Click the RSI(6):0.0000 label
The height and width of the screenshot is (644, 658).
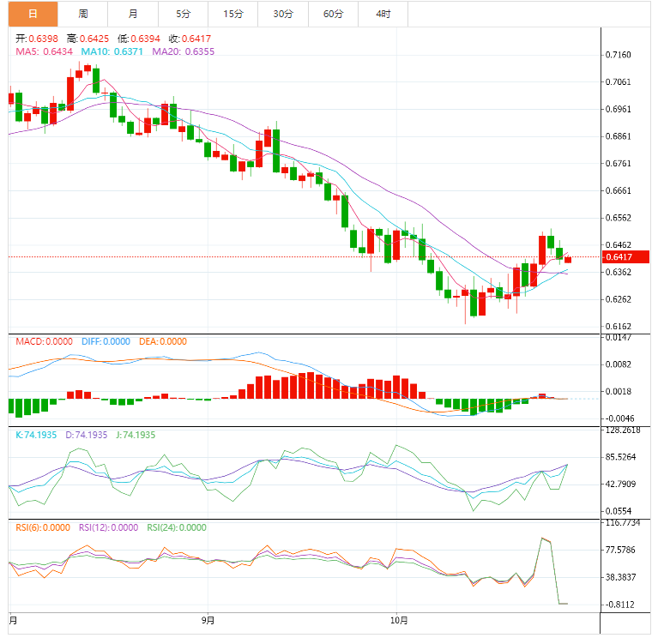coord(43,527)
